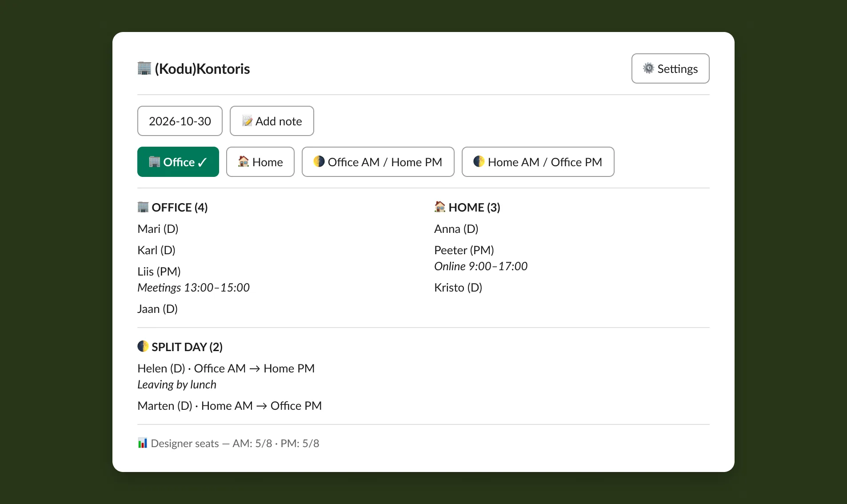Select Home AM / Office PM option
847x504 pixels.
(x=538, y=162)
